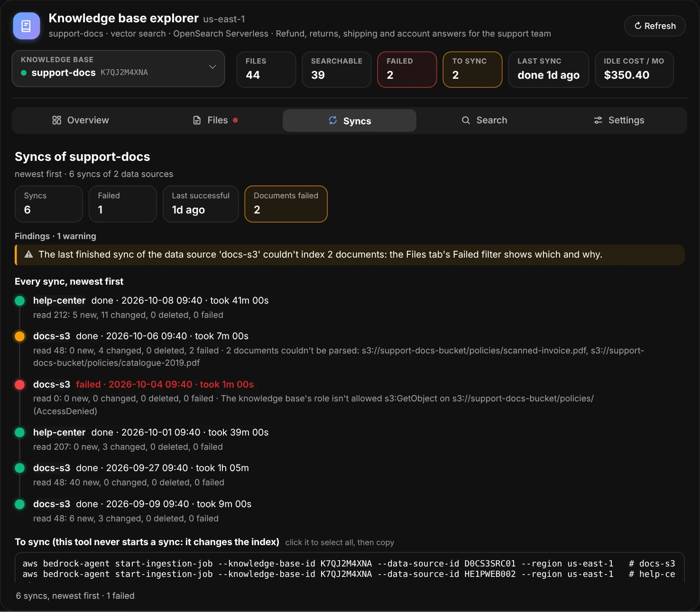Click the Syncs tab refresh-arrows icon
The width and height of the screenshot is (700, 612).
click(333, 121)
